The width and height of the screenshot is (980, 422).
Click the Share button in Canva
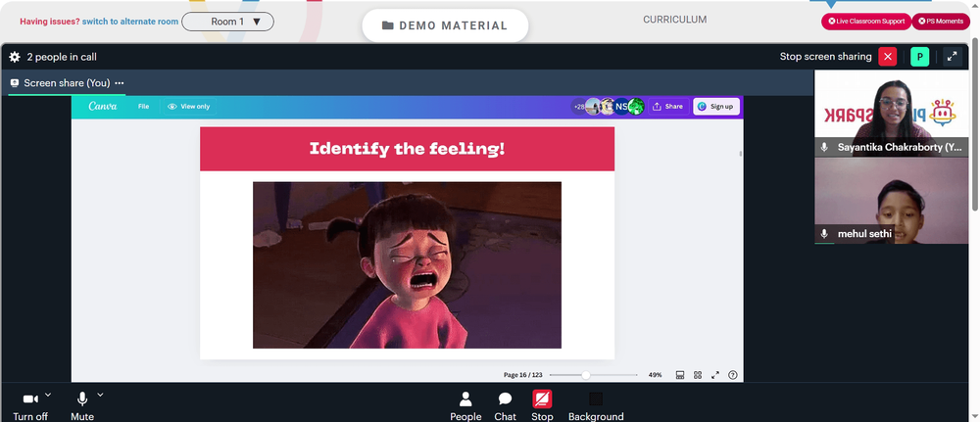tap(668, 107)
